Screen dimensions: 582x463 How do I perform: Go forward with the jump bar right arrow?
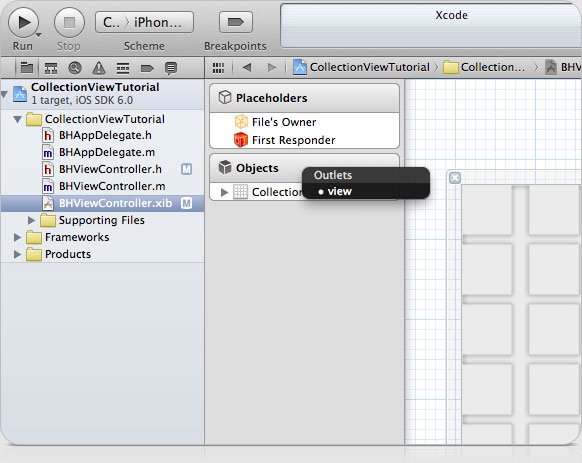coord(272,67)
